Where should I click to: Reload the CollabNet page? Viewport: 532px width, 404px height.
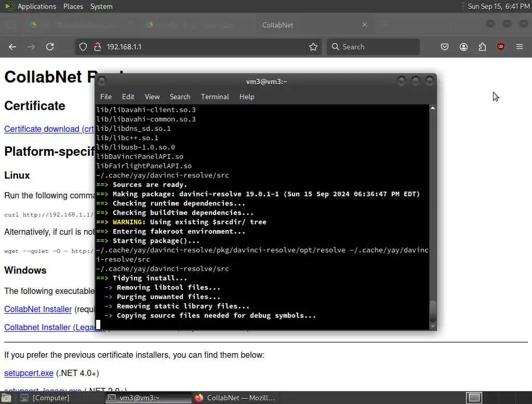pos(50,47)
